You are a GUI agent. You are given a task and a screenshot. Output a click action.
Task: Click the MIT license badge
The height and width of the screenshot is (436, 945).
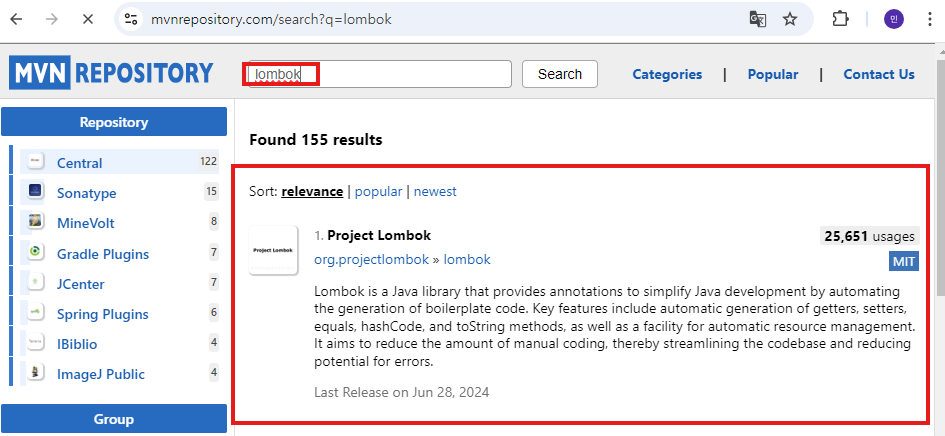(x=904, y=262)
